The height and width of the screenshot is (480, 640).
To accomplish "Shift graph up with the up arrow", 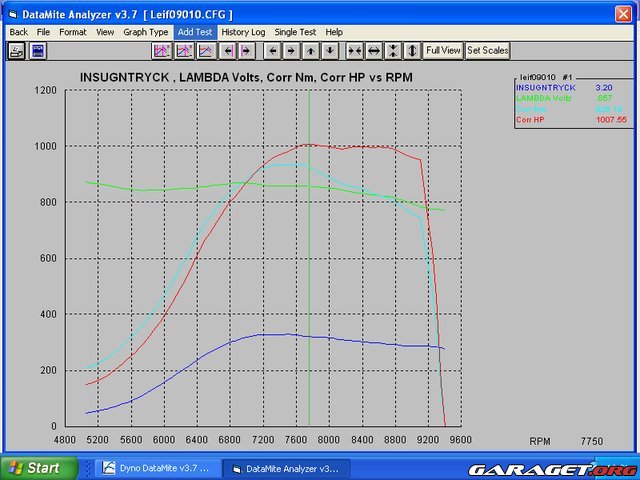I will coord(311,50).
